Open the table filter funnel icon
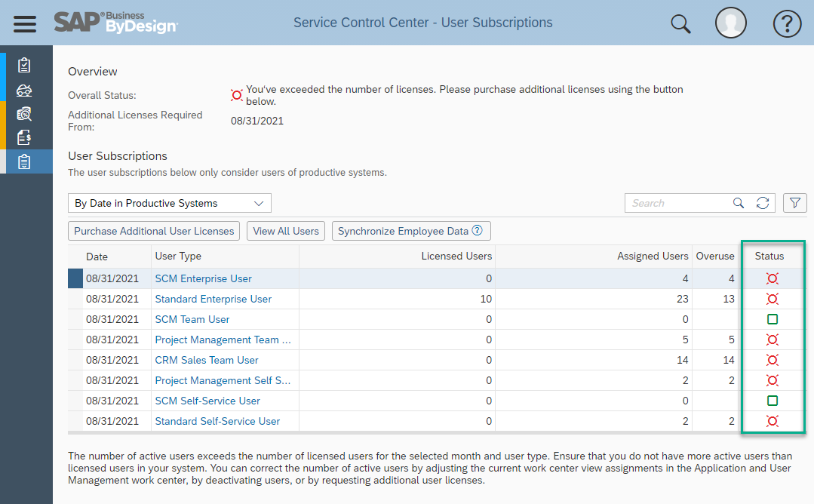 click(795, 203)
